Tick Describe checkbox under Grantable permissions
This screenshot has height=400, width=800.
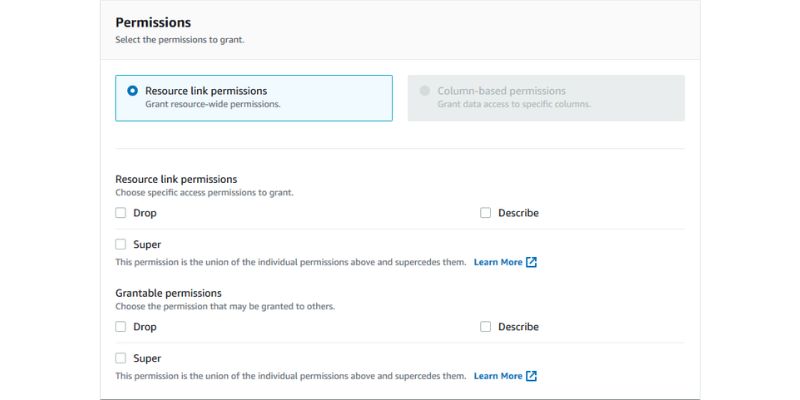[x=485, y=327]
